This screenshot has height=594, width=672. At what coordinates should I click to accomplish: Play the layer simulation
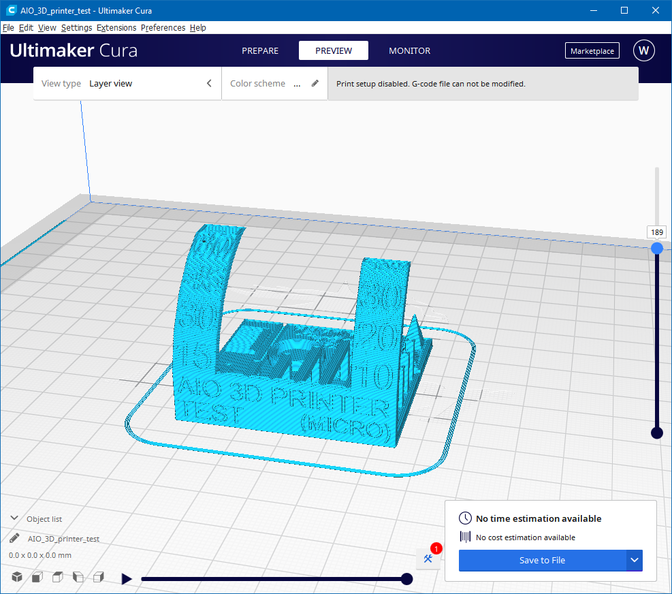(126, 579)
